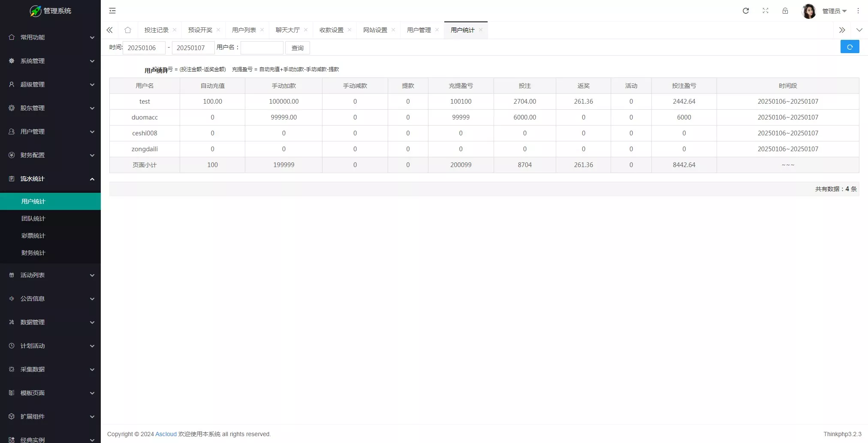
Task: Switch to the 投注记录 tab
Action: [157, 30]
